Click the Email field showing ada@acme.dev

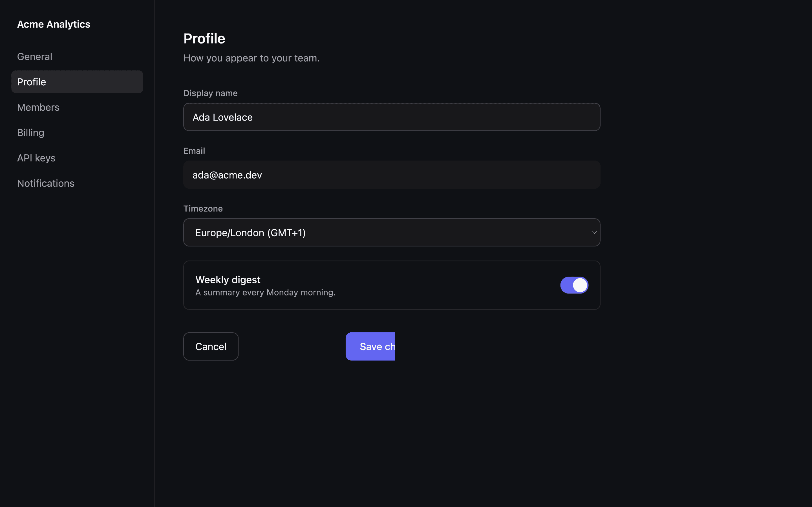[x=392, y=175]
